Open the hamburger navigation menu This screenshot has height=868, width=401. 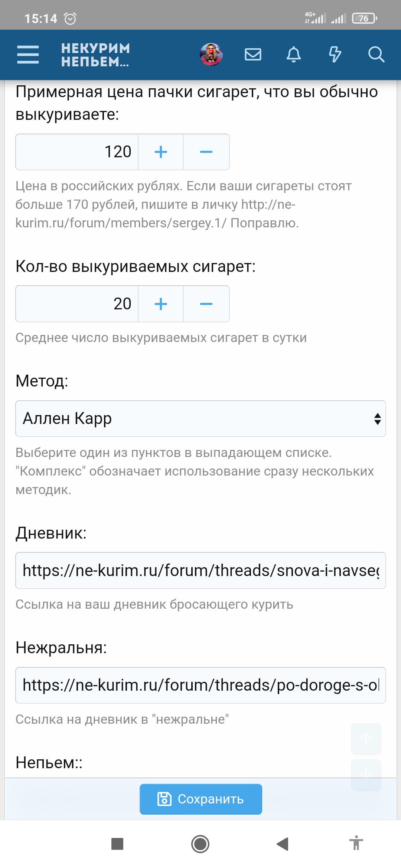pos(28,55)
